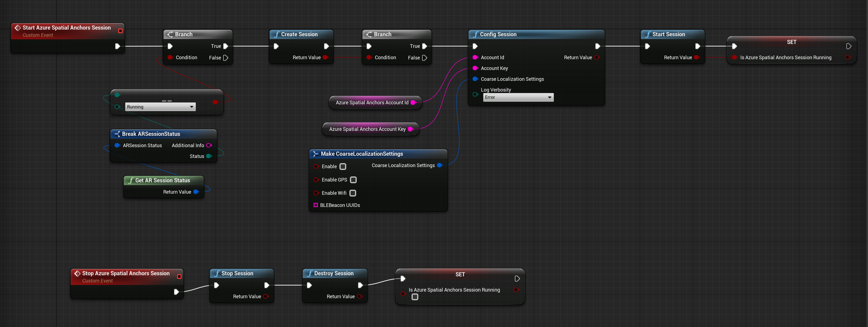Click the Create Session exec input pin

click(x=276, y=46)
